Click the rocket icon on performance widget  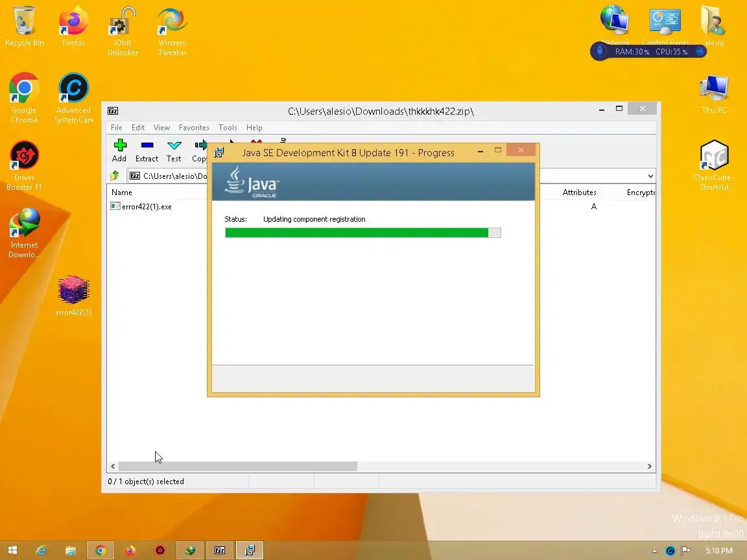tap(600, 51)
